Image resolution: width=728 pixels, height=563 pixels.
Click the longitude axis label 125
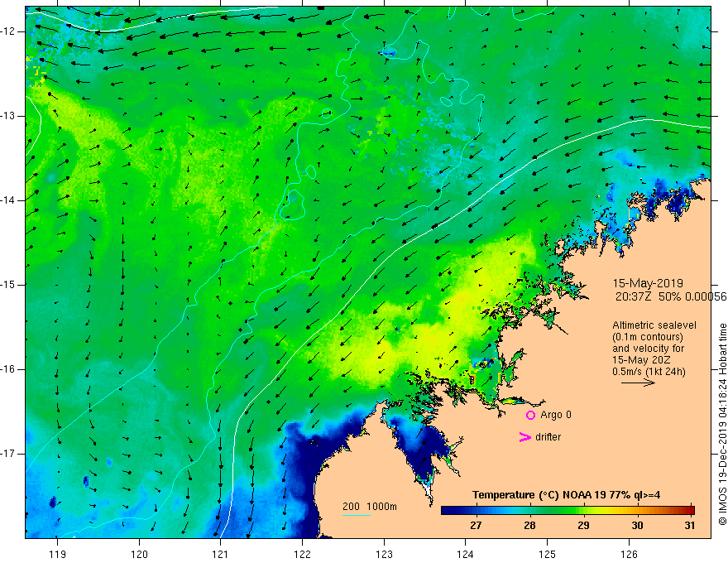[547, 554]
